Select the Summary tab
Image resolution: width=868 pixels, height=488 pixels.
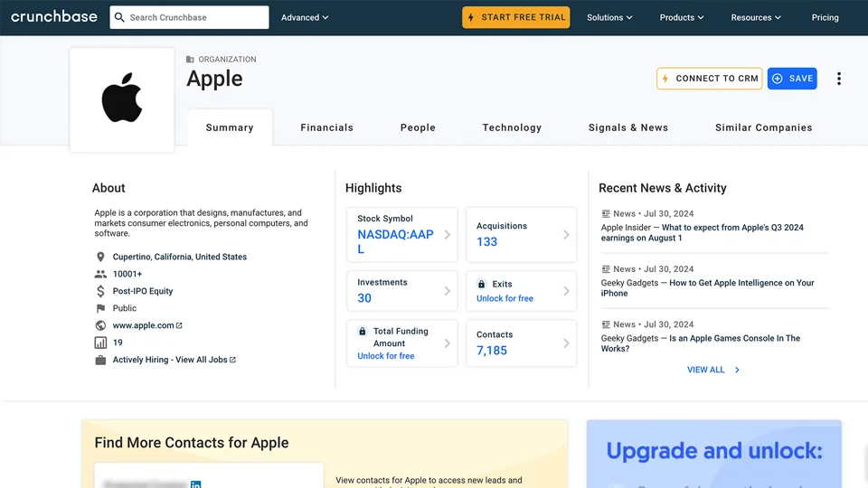230,127
